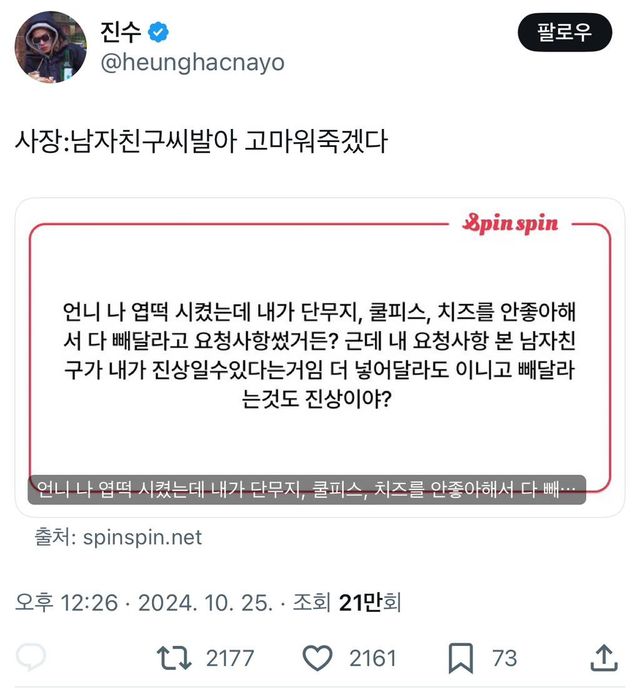
Task: Open the reply speech bubble icon
Action: (x=31, y=657)
